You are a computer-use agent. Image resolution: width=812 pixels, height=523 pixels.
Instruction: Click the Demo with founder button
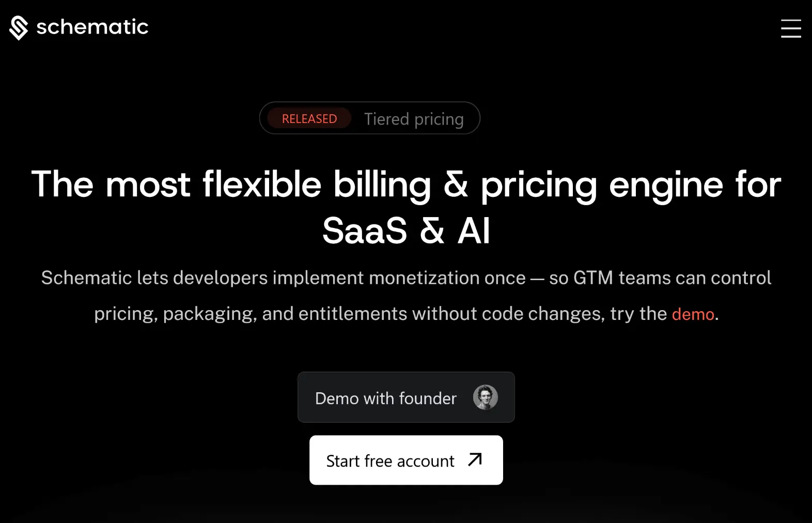386,398
